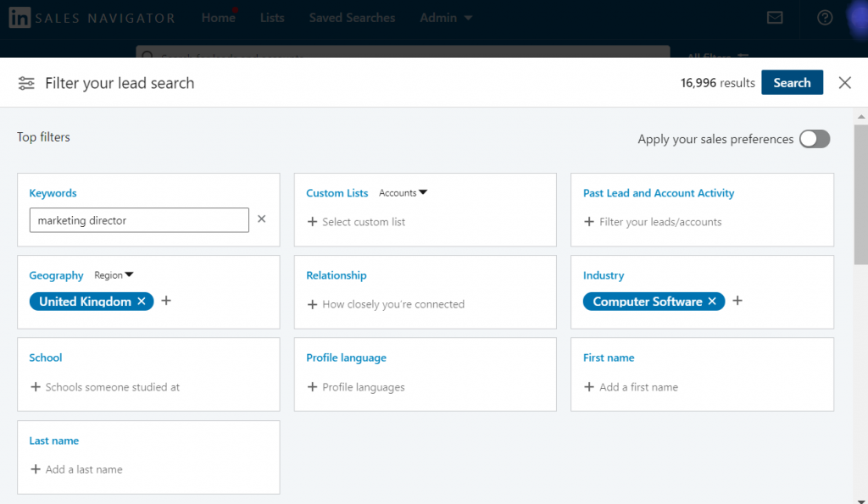Open Saved Searches in top navigation
This screenshot has height=504, width=868.
click(352, 18)
